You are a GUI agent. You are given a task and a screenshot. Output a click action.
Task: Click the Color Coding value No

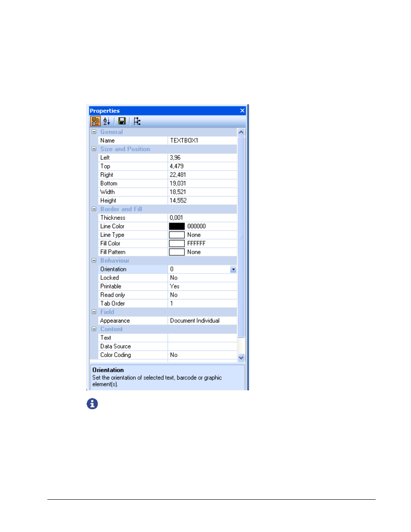(x=202, y=355)
